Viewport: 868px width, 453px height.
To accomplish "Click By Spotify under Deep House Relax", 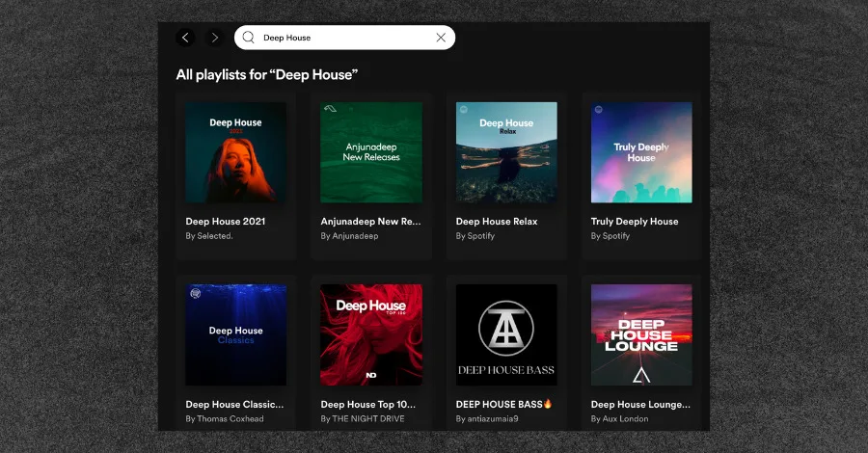I will (475, 235).
